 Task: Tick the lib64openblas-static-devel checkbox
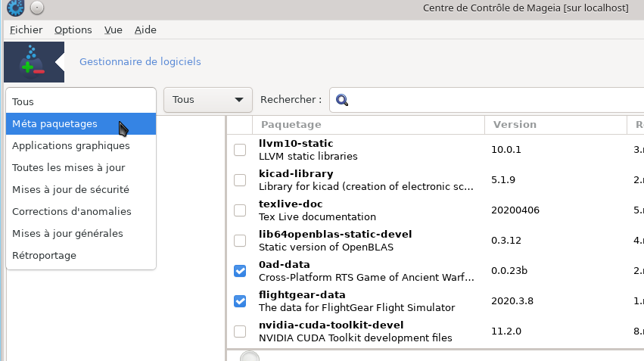[x=240, y=241]
